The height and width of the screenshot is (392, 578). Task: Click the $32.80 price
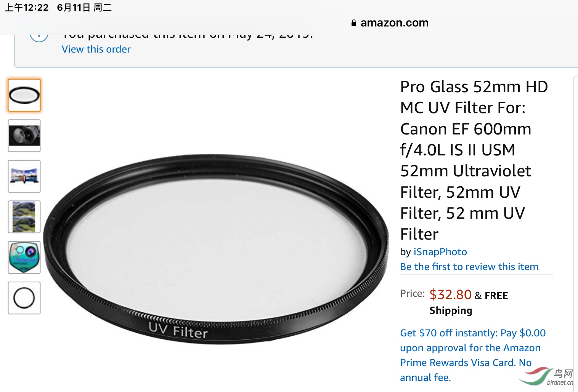450,294
